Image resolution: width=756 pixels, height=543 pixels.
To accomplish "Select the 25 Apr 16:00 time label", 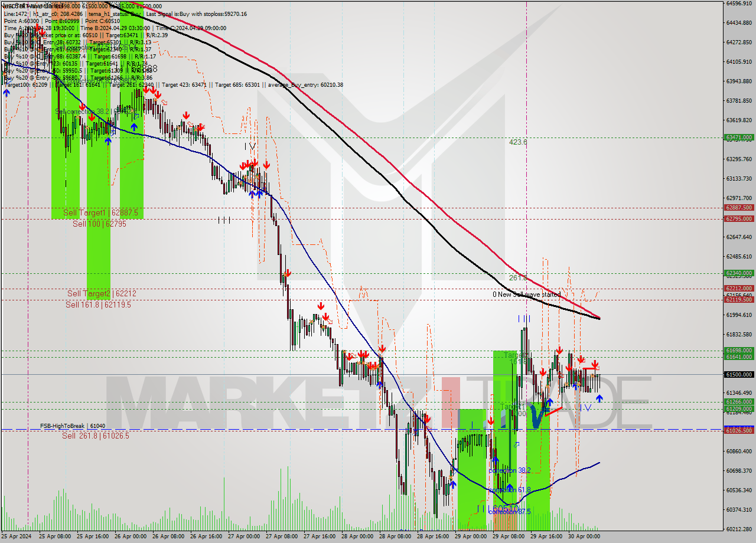I will coord(92,537).
